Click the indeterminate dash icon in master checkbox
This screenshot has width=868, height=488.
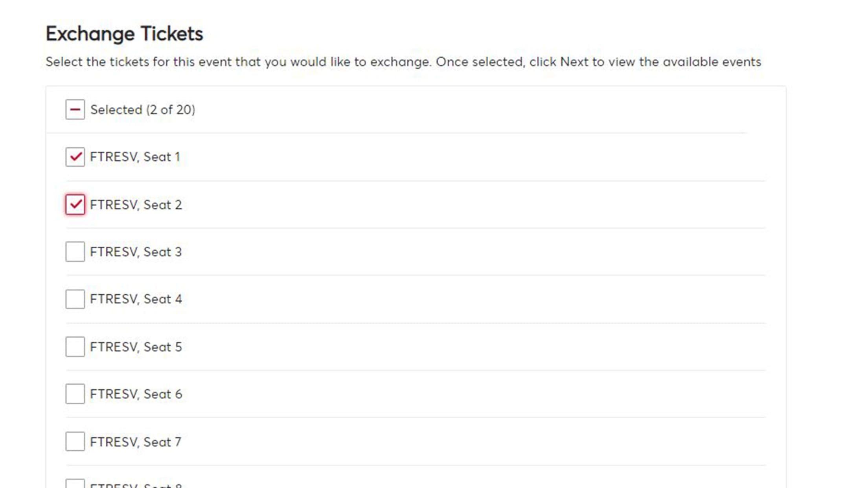[75, 110]
